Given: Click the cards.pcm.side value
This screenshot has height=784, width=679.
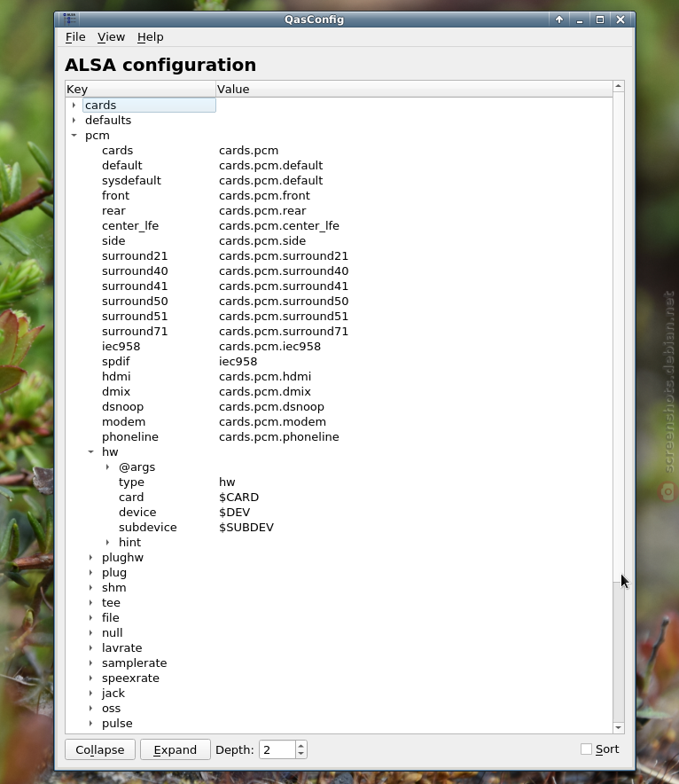Looking at the screenshot, I should [x=262, y=241].
